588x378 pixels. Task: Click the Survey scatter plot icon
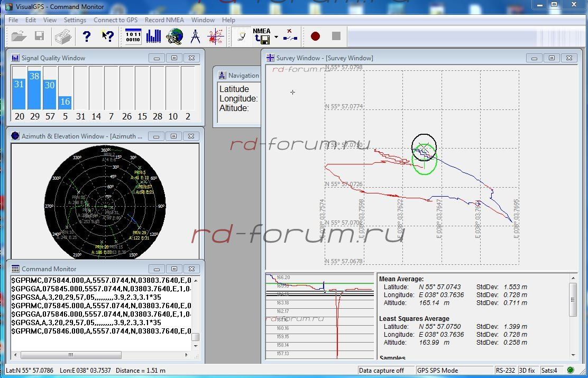(215, 36)
